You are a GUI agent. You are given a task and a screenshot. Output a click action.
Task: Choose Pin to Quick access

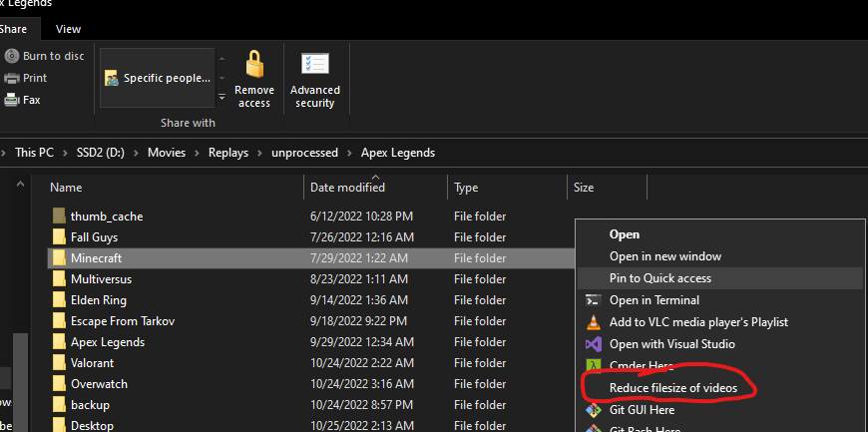tap(719, 278)
